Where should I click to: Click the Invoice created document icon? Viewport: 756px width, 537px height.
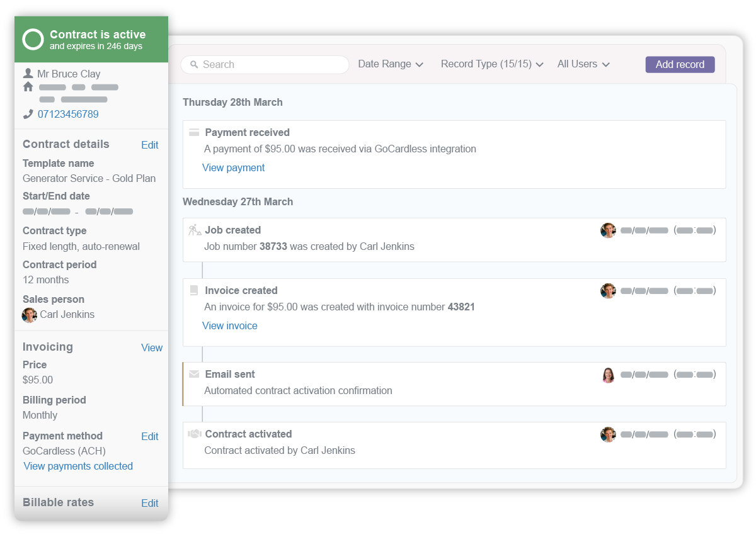(194, 291)
